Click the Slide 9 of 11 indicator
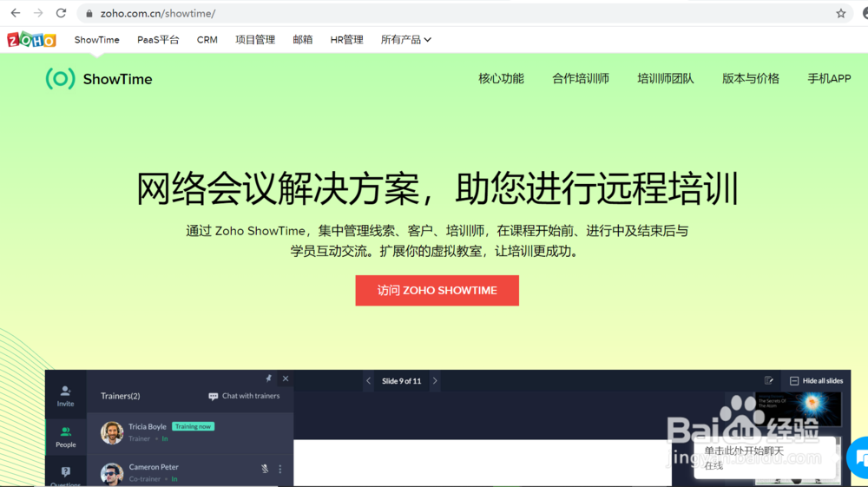Image resolution: width=868 pixels, height=487 pixels. (x=401, y=381)
